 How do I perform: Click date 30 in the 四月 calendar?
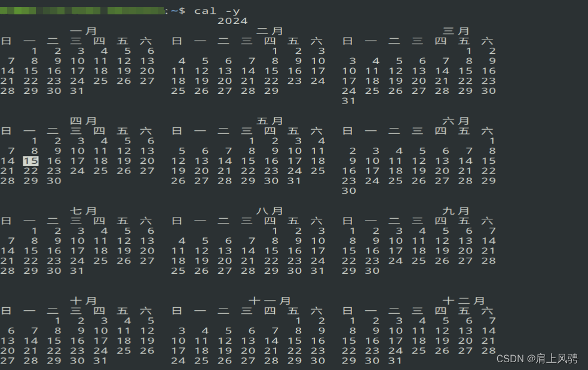point(54,181)
